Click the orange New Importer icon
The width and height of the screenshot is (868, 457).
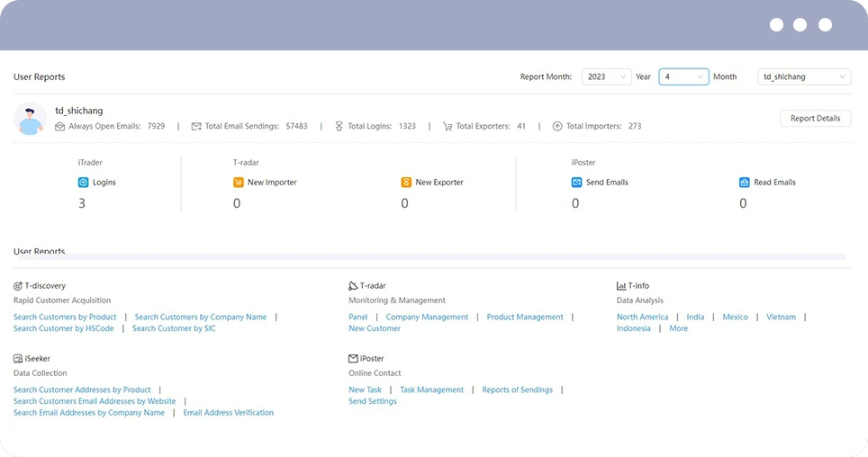238,182
